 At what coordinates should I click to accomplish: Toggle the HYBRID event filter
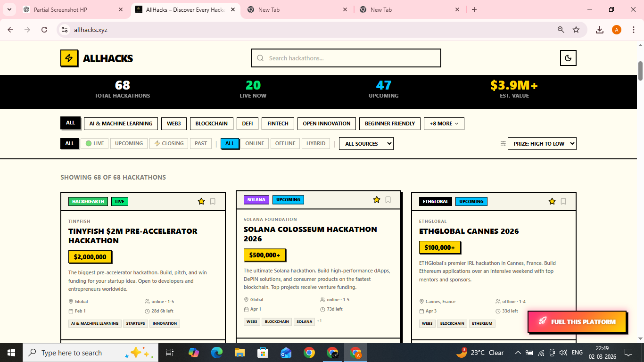[x=316, y=143]
